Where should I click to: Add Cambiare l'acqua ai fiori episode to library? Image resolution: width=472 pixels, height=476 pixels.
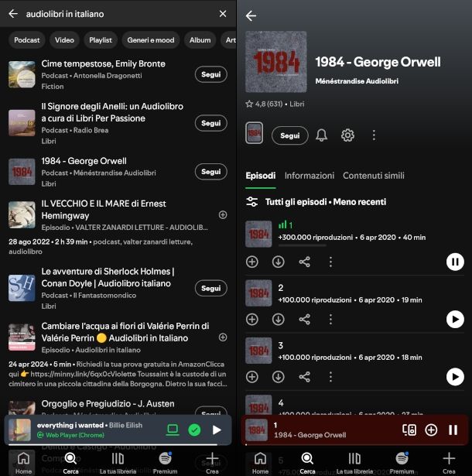point(223,337)
